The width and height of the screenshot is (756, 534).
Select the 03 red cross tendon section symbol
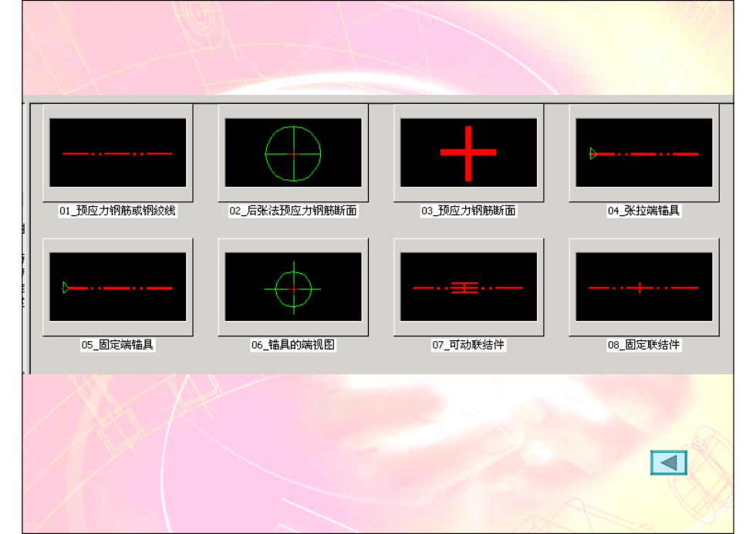tap(469, 153)
